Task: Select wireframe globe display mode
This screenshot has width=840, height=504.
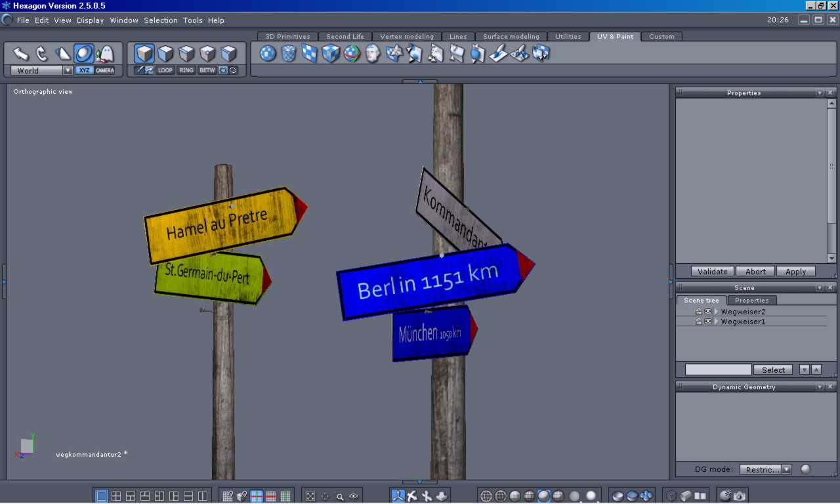Action: pos(486,496)
